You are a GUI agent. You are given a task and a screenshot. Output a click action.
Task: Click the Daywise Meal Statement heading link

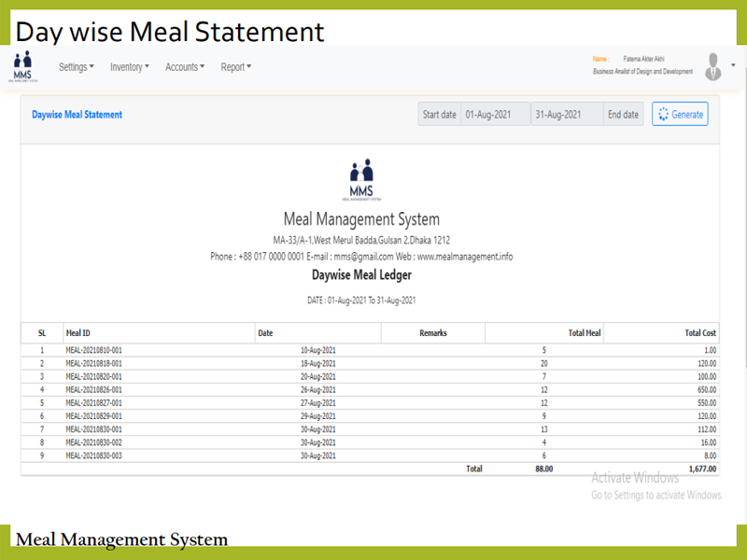[x=77, y=115]
